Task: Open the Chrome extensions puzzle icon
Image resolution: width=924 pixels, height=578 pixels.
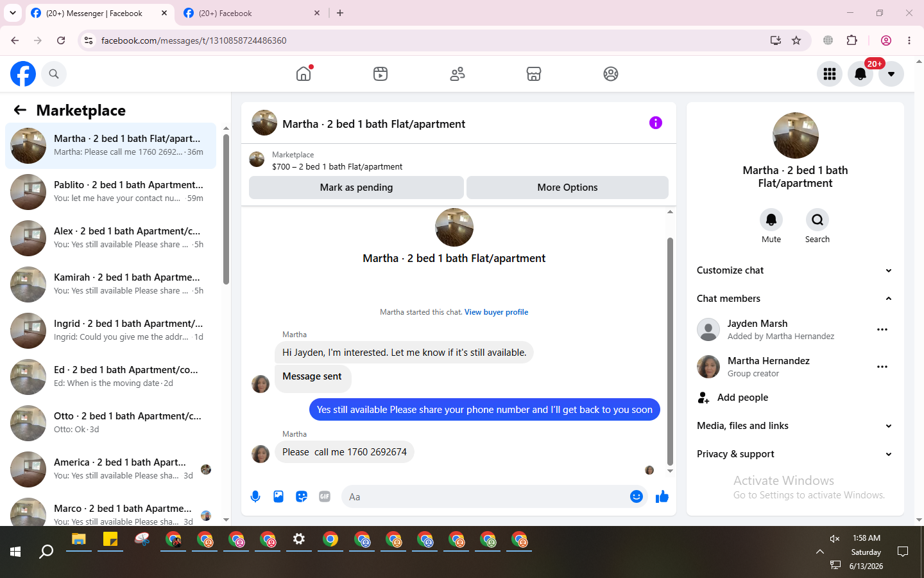Action: click(852, 40)
